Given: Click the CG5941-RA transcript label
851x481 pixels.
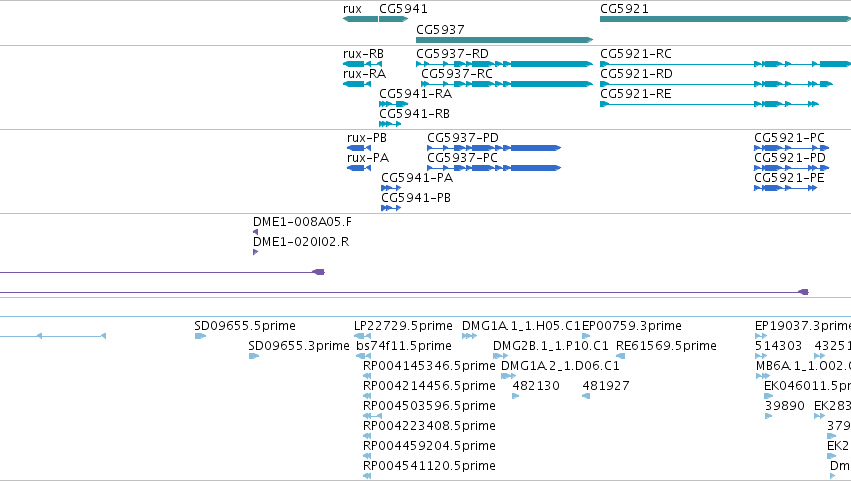Looking at the screenshot, I should click(415, 94).
